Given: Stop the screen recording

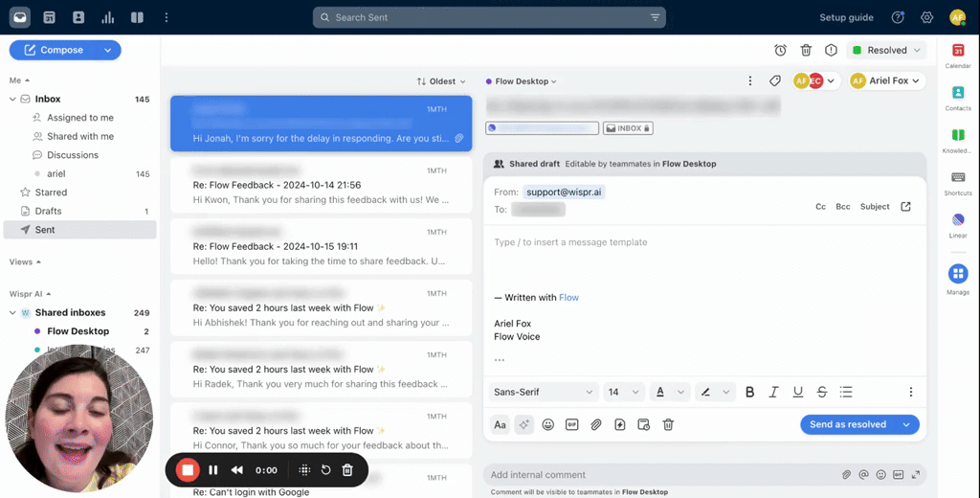Looking at the screenshot, I should pyautogui.click(x=187, y=470).
